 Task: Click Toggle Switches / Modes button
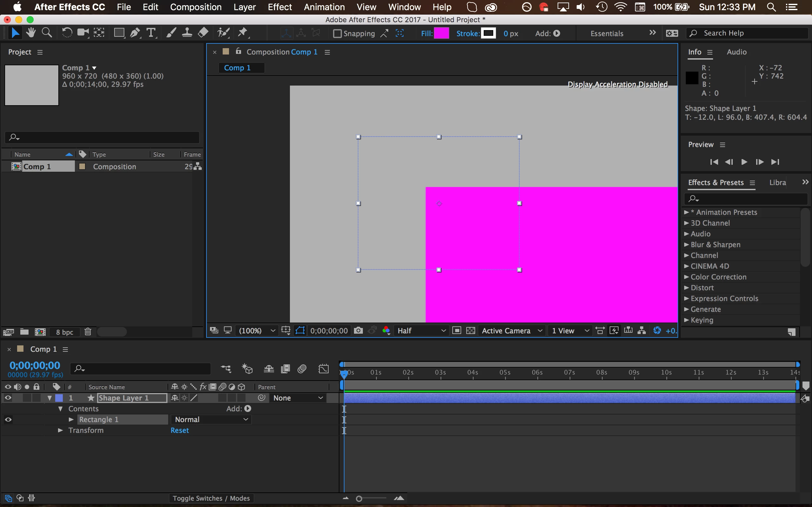pos(211,498)
